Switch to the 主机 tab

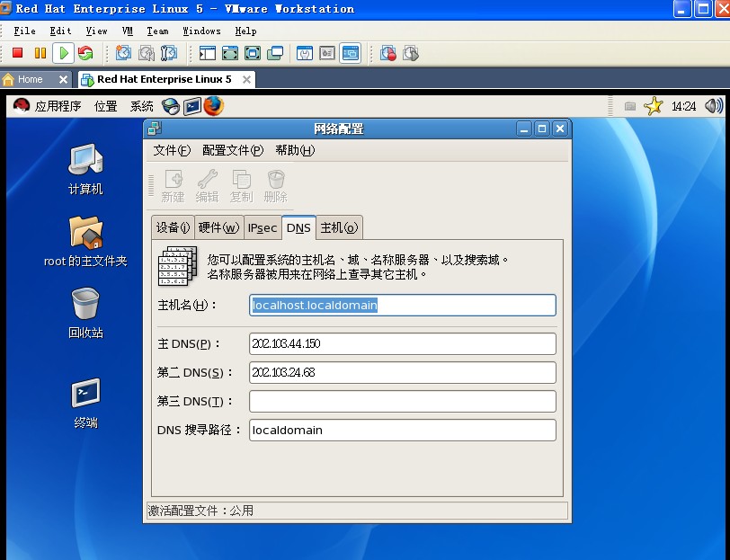[339, 227]
